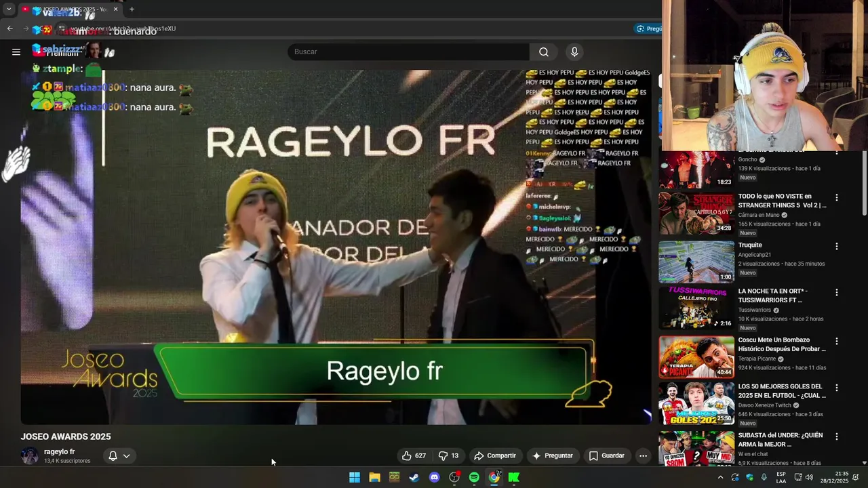Open the 18:23 video thumbnail by Goncho
The image size is (868, 488).
click(696, 169)
